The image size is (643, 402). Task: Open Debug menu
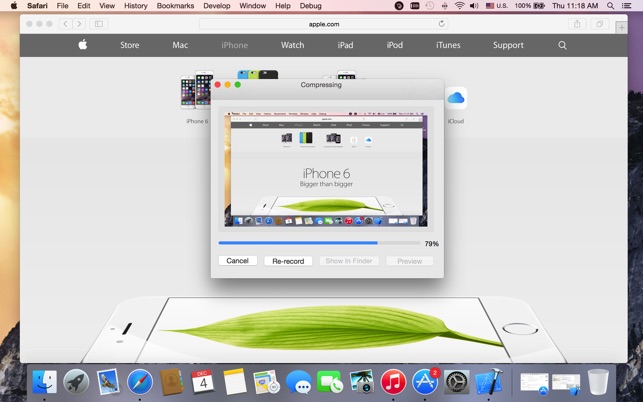click(310, 6)
